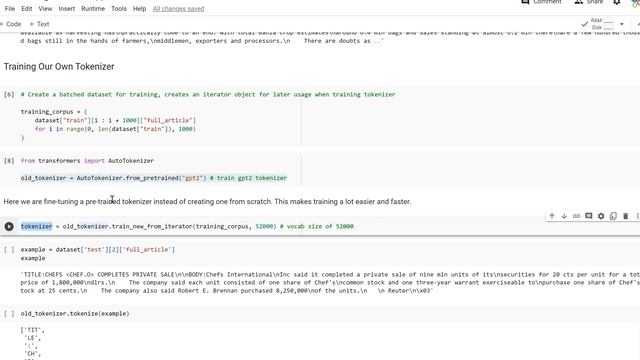Click the 'train_new_from_iterator' method call text

(x=152, y=227)
